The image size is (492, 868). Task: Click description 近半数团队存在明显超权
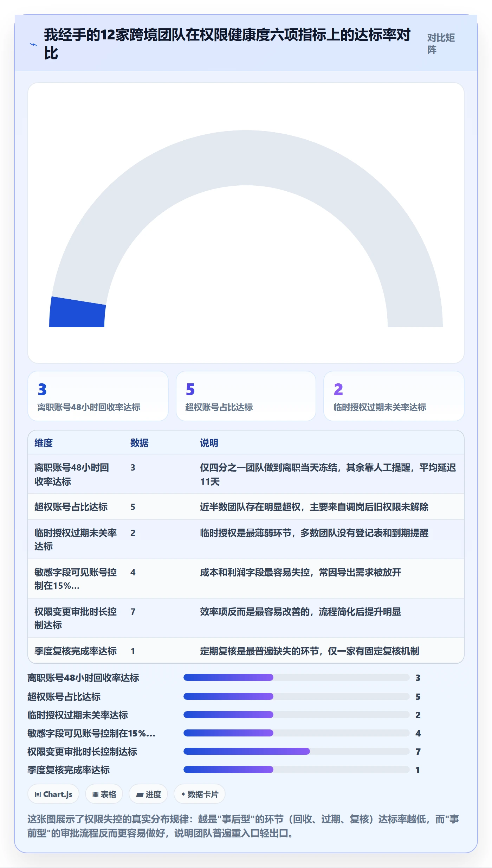pyautogui.click(x=314, y=507)
